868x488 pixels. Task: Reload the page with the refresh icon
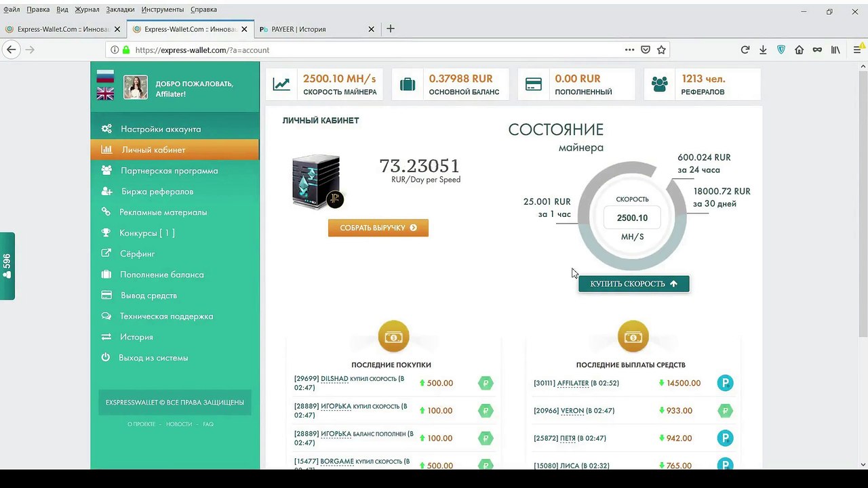pyautogui.click(x=745, y=49)
